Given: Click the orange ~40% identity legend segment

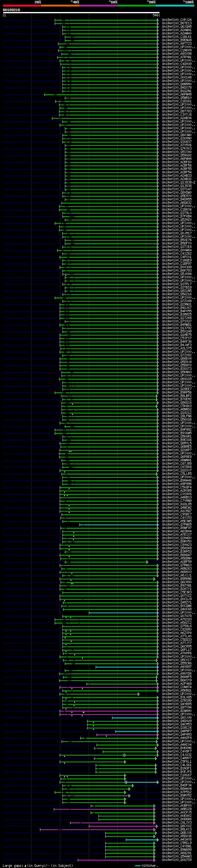Looking at the screenshot, I should pyautogui.click(x=60, y=6).
